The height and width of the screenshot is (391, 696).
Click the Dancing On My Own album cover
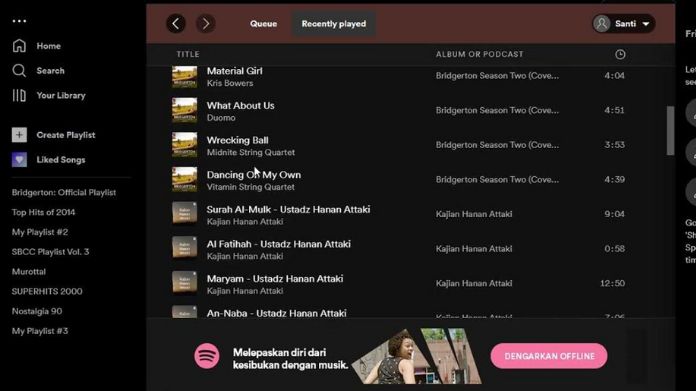185,179
